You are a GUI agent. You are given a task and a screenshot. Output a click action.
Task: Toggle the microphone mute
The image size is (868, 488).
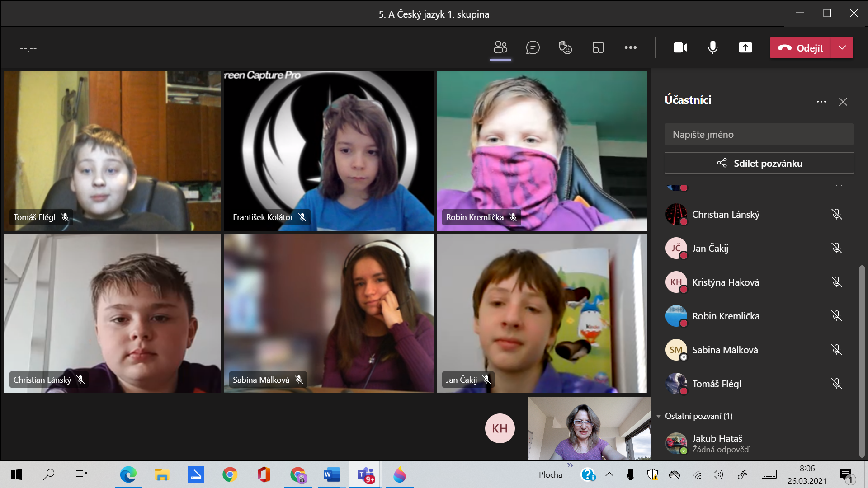coord(712,47)
